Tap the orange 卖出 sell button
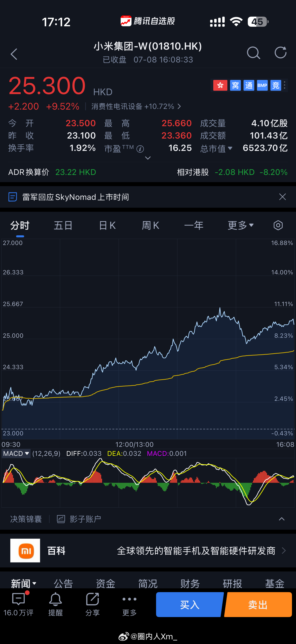 pos(258,604)
